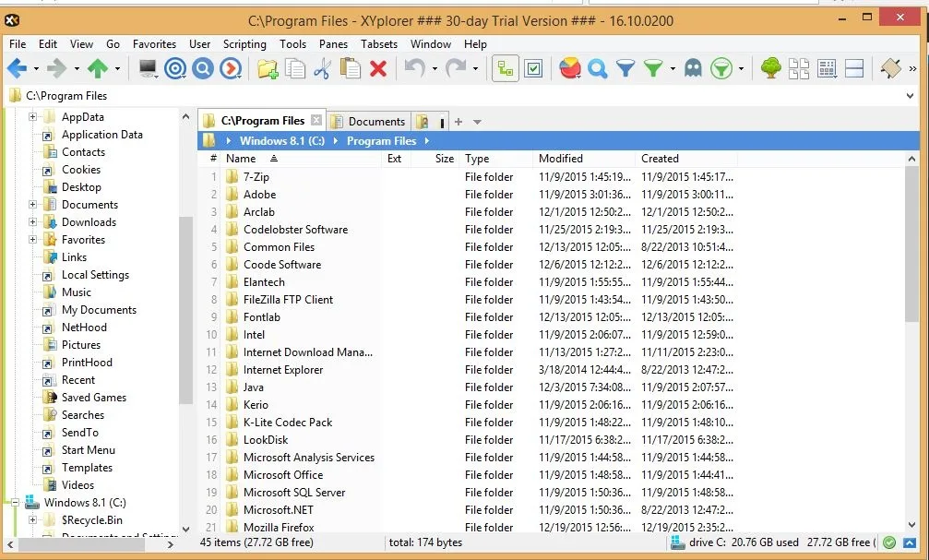
Task: Click the Copy pages icon in toolbar
Action: click(x=295, y=69)
